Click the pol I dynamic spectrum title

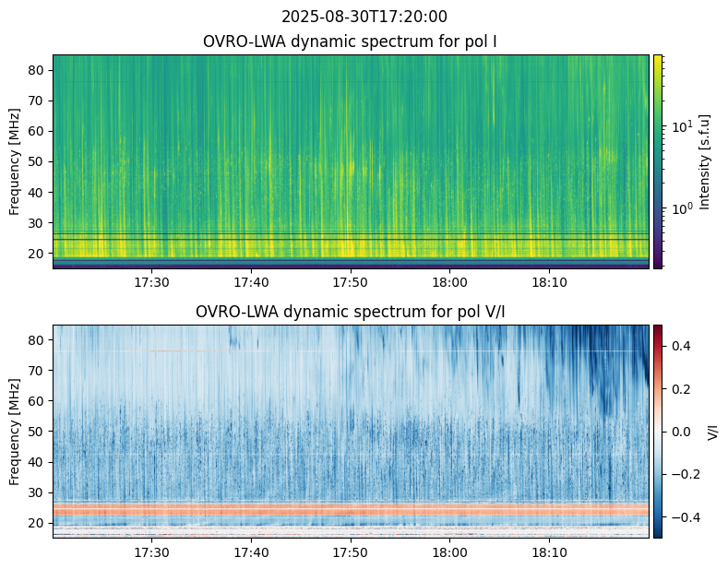350,41
